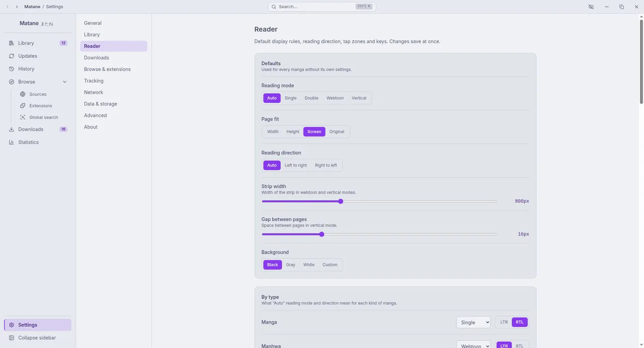This screenshot has width=644, height=348.
Task: Open Network settings tab
Action: point(114,93)
